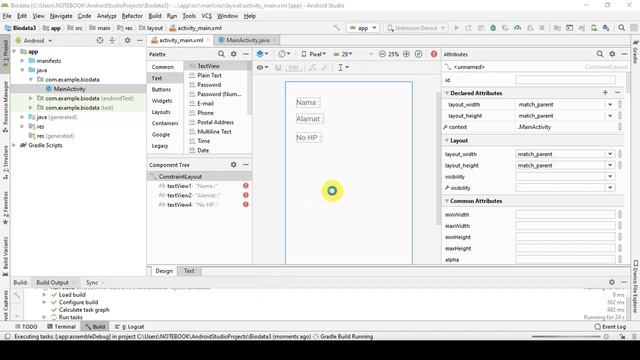This screenshot has width=640, height=360.
Task: Remove declared attribute minus icon
Action: [617, 93]
